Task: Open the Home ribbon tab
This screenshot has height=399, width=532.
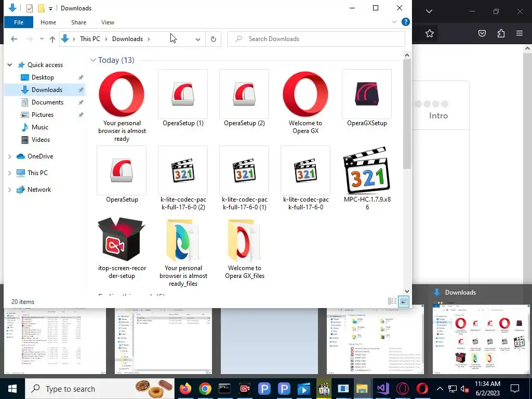Action: [x=48, y=22]
